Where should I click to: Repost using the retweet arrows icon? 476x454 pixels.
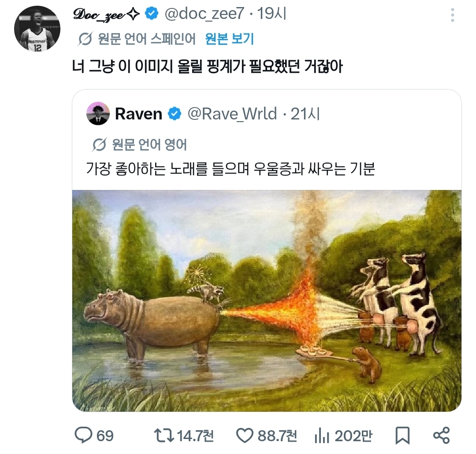tap(164, 436)
